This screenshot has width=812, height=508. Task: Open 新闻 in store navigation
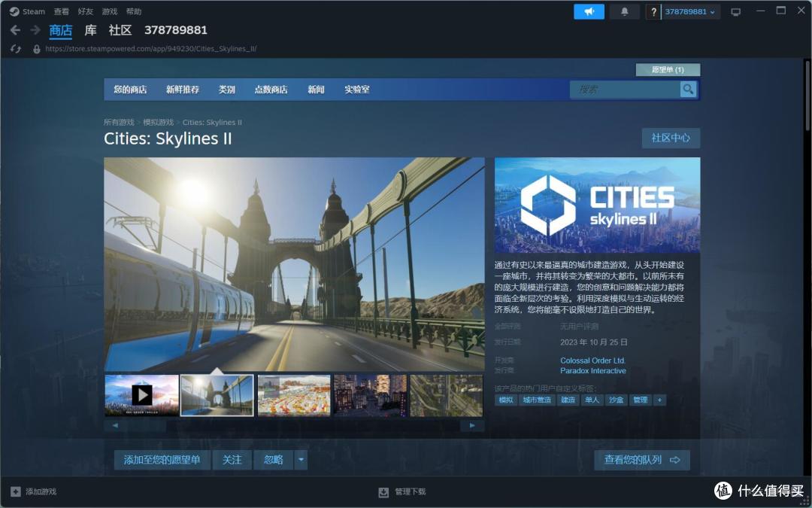[316, 89]
